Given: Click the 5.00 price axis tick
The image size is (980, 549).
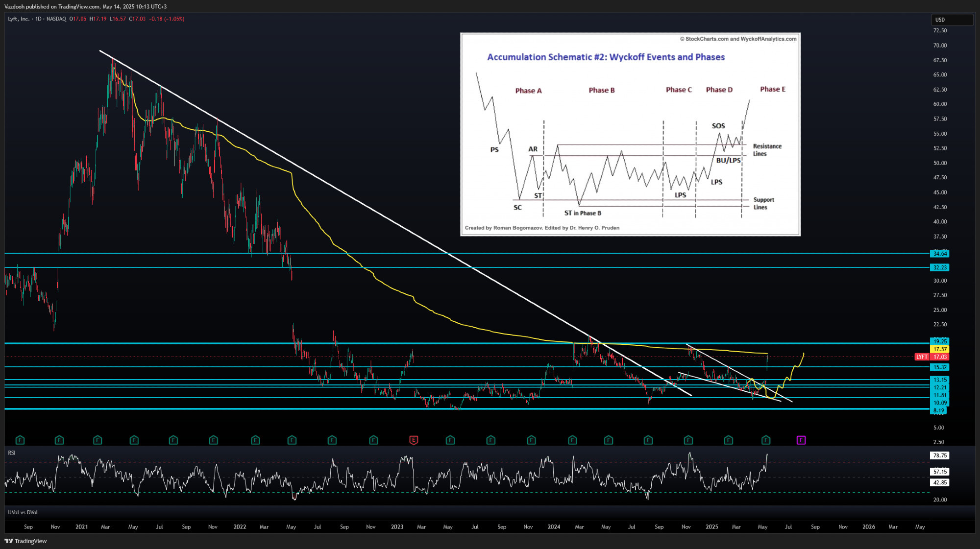Looking at the screenshot, I should point(938,428).
